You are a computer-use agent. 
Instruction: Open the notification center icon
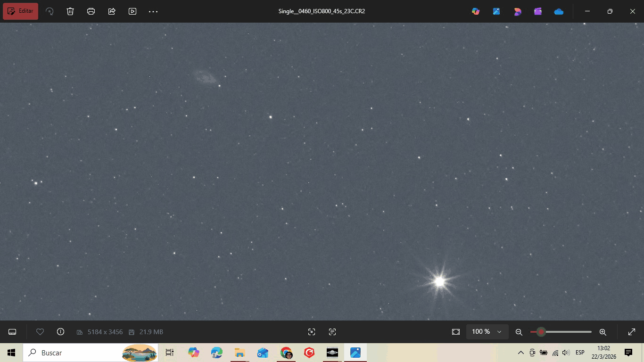click(x=628, y=353)
